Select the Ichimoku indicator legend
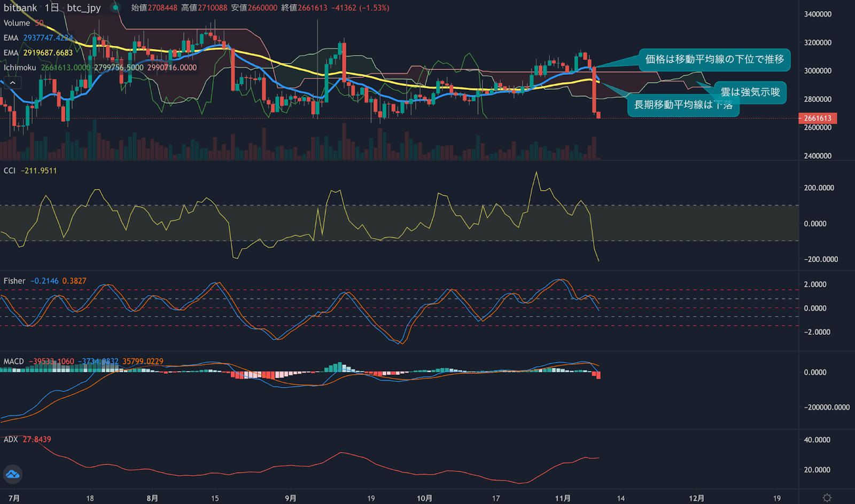The height and width of the screenshot is (504, 855). [19, 68]
